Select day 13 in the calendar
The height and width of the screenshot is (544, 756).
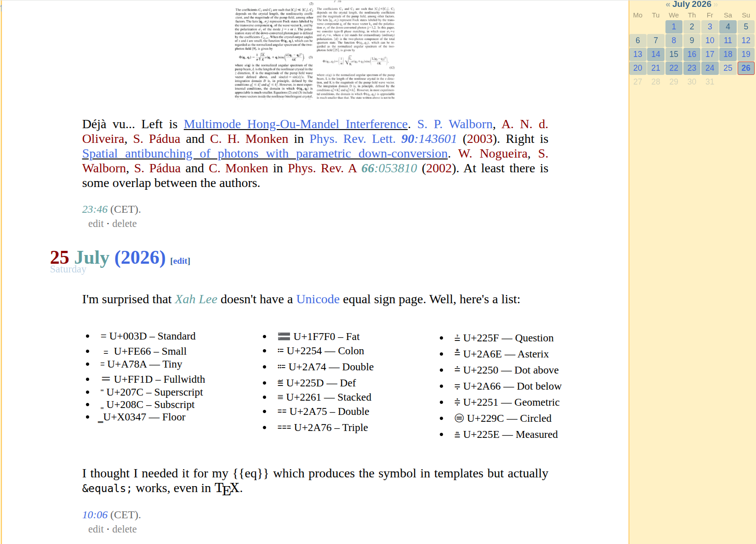(638, 54)
